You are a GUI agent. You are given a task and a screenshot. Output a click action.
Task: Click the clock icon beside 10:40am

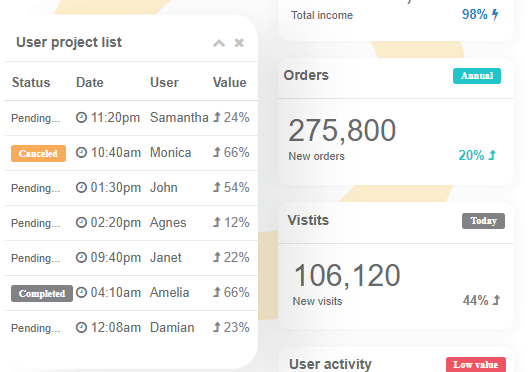click(81, 153)
